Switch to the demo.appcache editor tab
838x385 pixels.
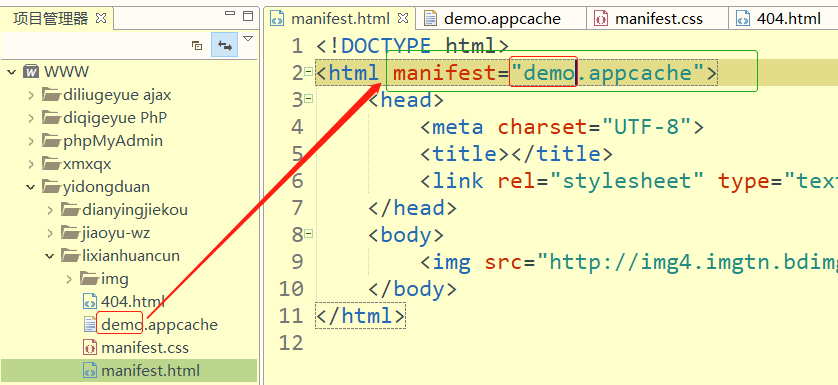(x=502, y=19)
